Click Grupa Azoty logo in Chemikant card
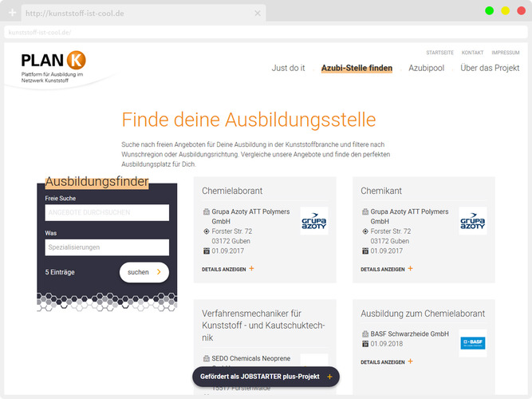This screenshot has height=399, width=532. (x=472, y=221)
